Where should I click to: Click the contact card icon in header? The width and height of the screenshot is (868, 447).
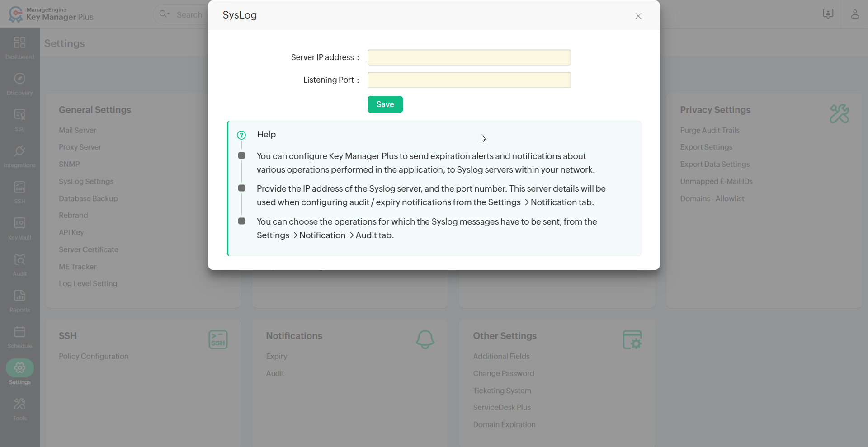tap(828, 14)
